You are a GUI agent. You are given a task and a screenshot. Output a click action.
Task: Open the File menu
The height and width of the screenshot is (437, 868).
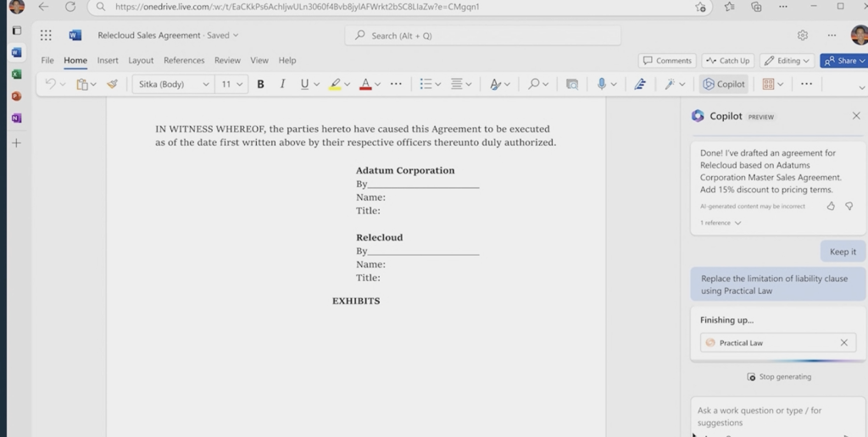pyautogui.click(x=47, y=60)
